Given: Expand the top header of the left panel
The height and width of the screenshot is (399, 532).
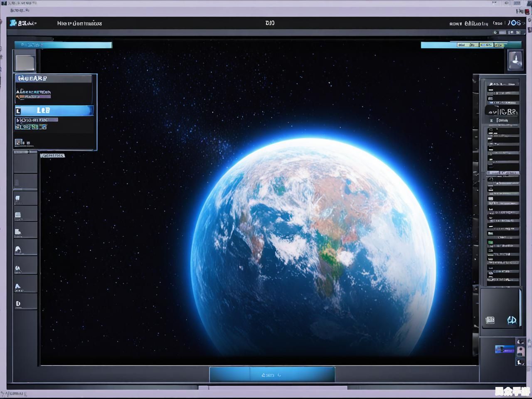Looking at the screenshot, I should click(53, 79).
